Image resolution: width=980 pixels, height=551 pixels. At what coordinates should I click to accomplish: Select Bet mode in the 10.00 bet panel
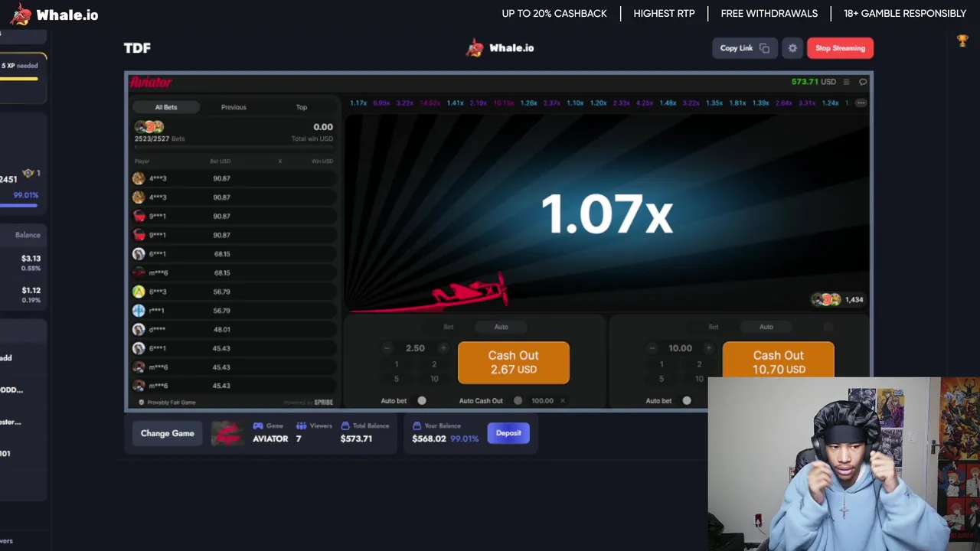(x=714, y=327)
